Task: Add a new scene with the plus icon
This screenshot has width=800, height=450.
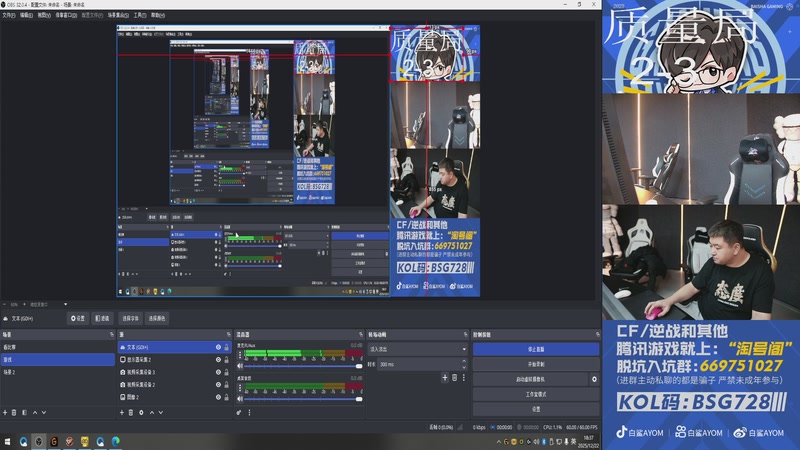Action: (5, 412)
